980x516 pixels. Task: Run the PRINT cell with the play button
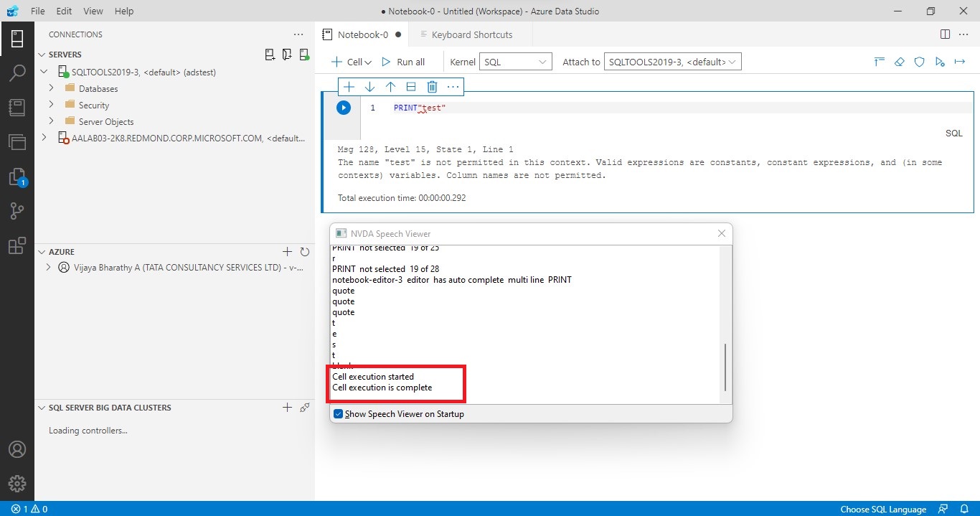point(343,108)
